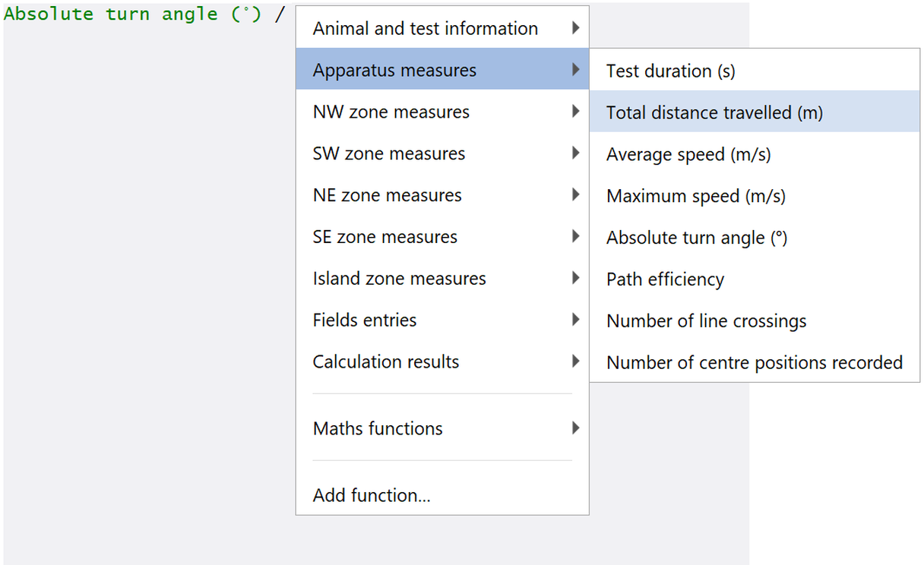Expand arrow beside Maths functions
This screenshot has height=565, width=924.
point(575,428)
